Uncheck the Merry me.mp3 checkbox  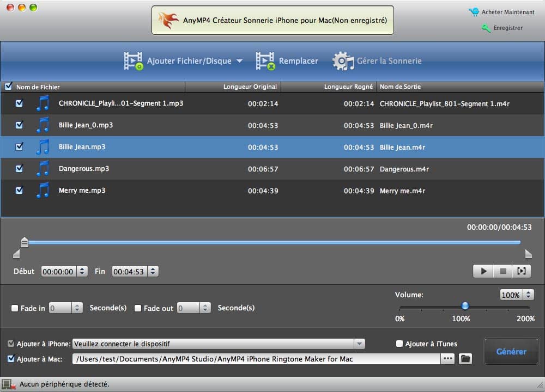[x=19, y=190]
